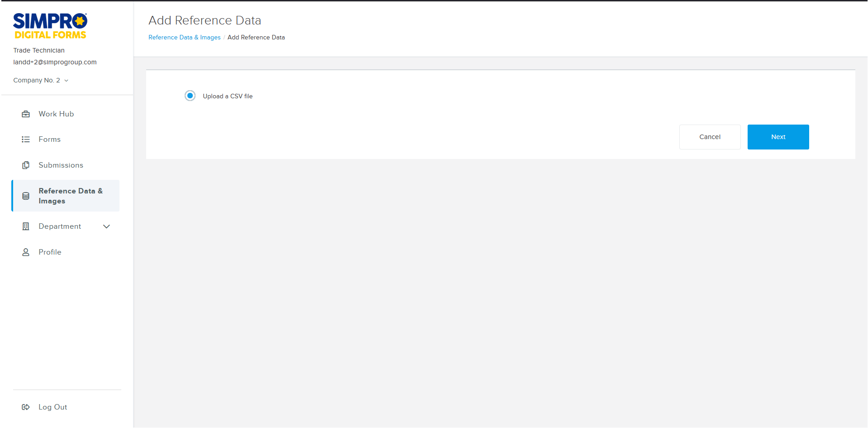Viewport: 868px width, 429px height.
Task: Click the SIMPRO Digital Forms logo
Action: pyautogui.click(x=50, y=25)
